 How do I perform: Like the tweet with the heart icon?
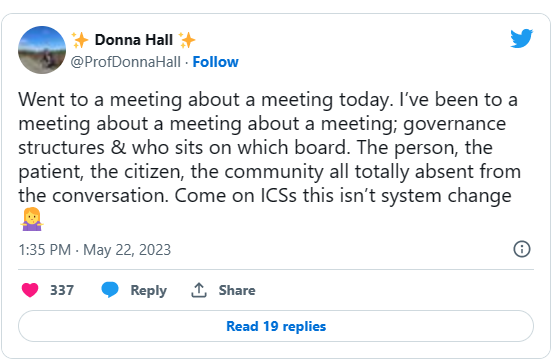(30, 290)
